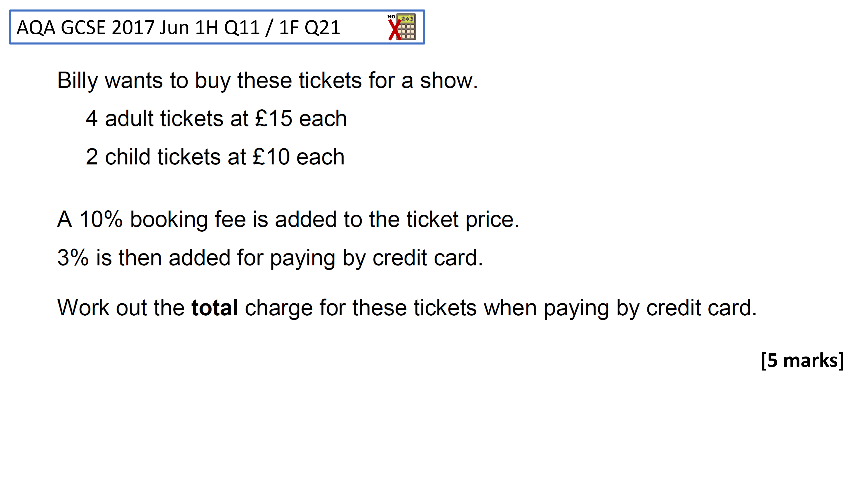
Task: Click the red X over calculator
Action: click(394, 30)
